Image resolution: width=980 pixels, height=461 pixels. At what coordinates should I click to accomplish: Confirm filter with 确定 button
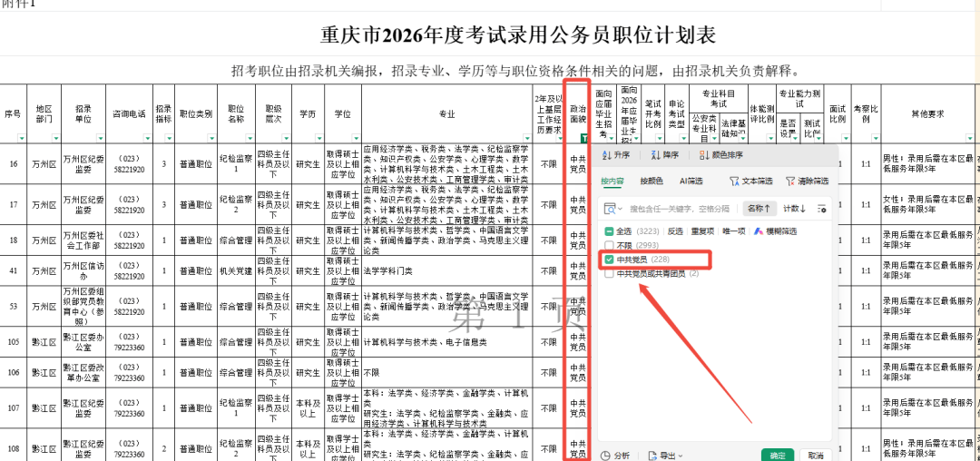pos(778,456)
